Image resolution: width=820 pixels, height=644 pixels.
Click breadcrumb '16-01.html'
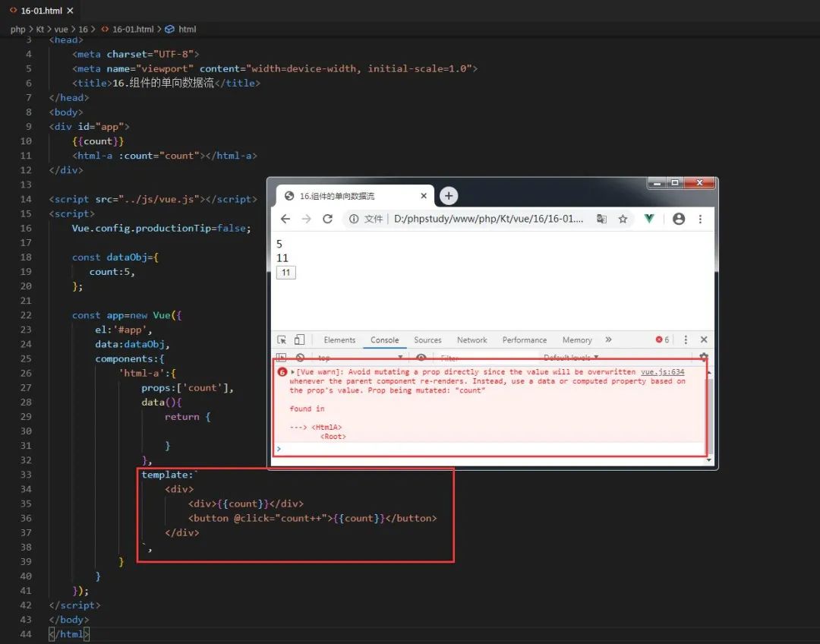(133, 30)
